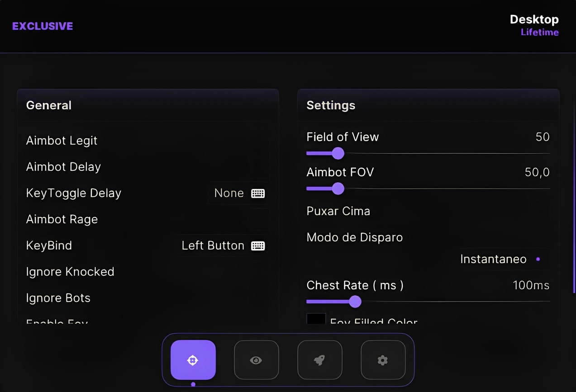Switch to the eye visuals tab
This screenshot has height=392, width=576.
(256, 360)
